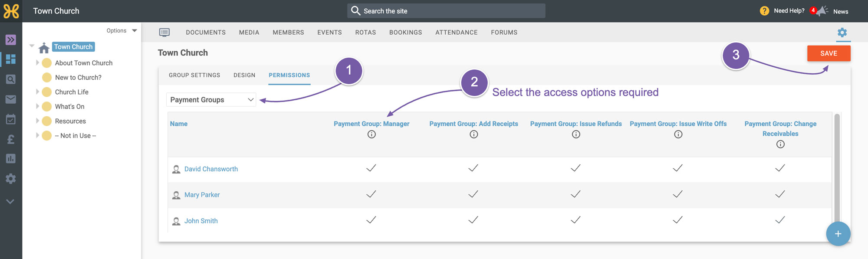Image resolution: width=868 pixels, height=259 pixels.
Task: Open the Bookings menu
Action: pos(405,33)
